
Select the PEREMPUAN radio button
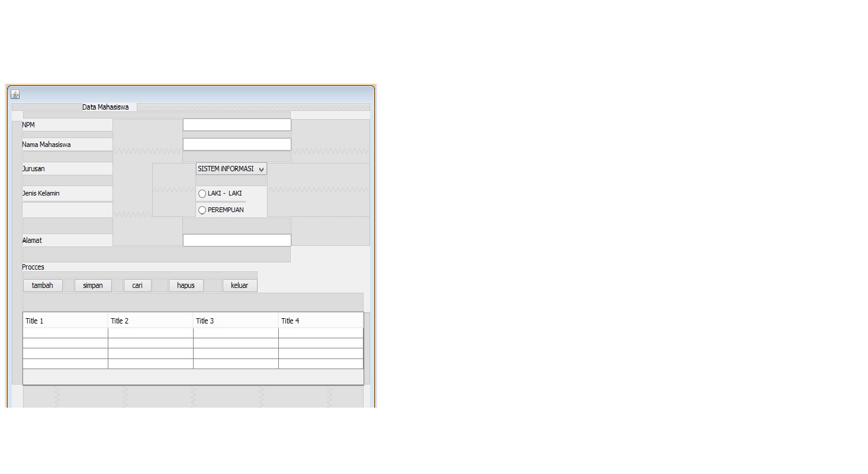coord(202,210)
